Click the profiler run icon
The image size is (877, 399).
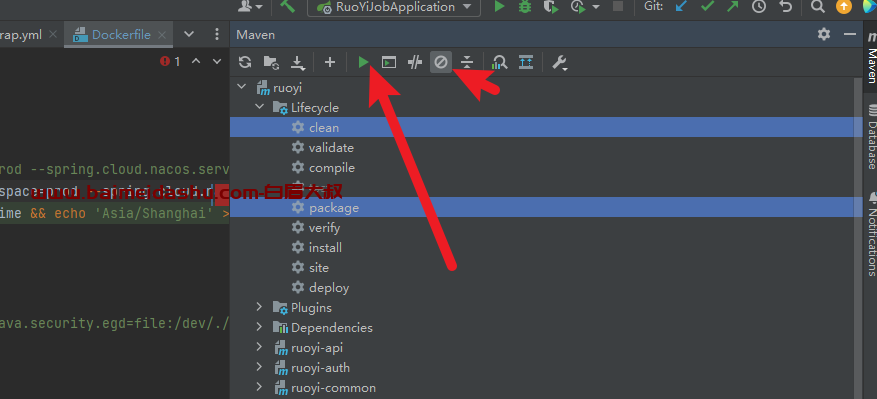(x=577, y=6)
